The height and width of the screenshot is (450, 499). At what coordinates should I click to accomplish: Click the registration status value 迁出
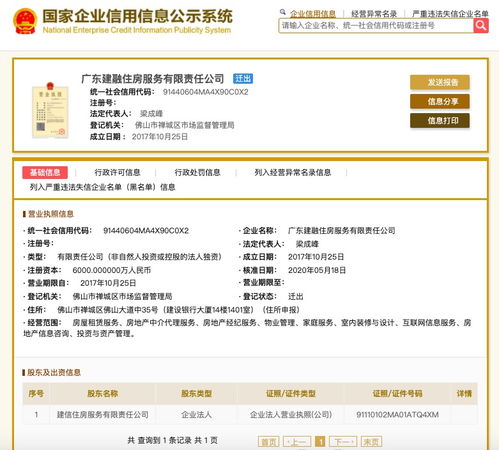[x=295, y=296]
